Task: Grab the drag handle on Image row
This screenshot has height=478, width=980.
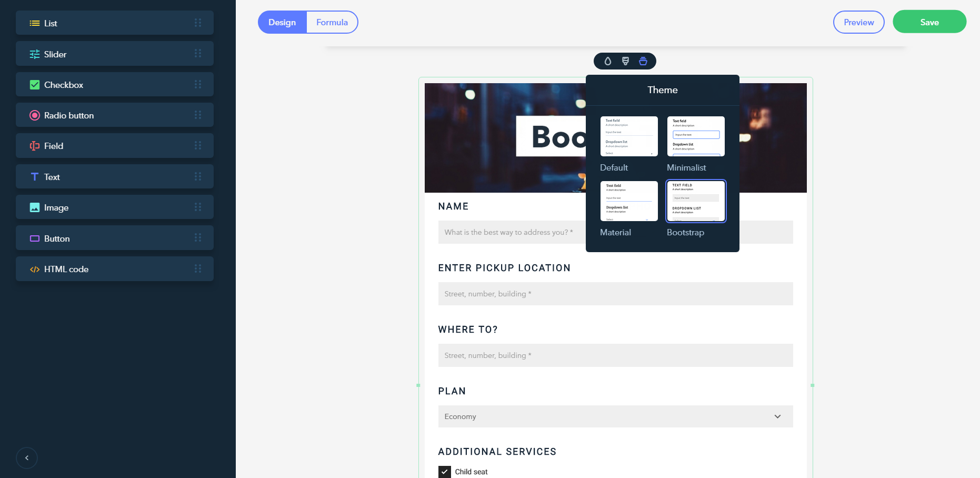Action: pyautogui.click(x=198, y=207)
